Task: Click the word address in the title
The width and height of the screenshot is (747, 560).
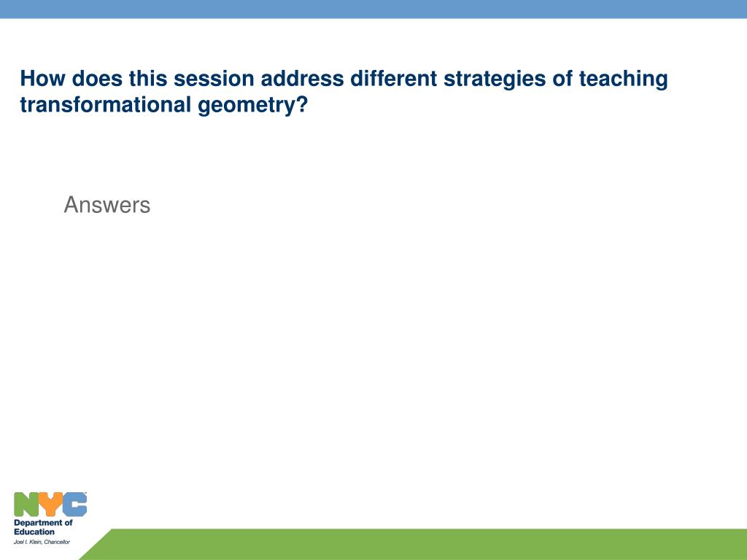Action: (x=302, y=79)
